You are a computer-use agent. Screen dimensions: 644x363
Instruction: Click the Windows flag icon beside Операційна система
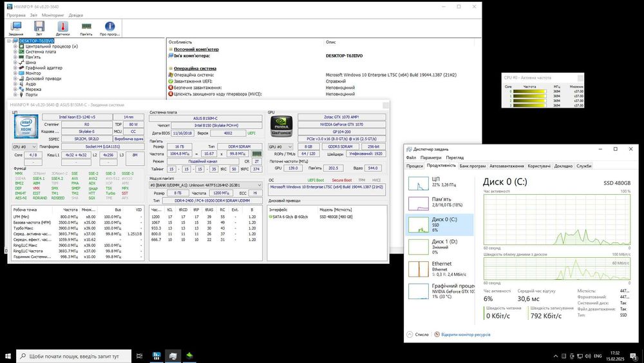(x=171, y=75)
